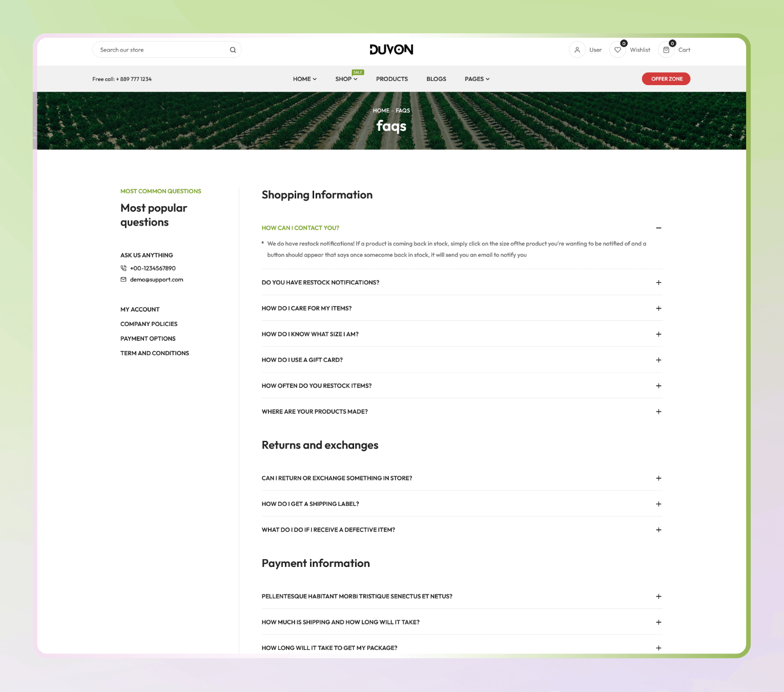Click the FAQS breadcrumb text

pos(403,111)
